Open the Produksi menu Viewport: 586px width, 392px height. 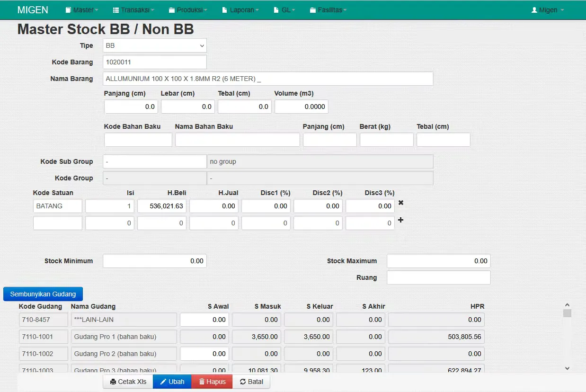pos(189,10)
